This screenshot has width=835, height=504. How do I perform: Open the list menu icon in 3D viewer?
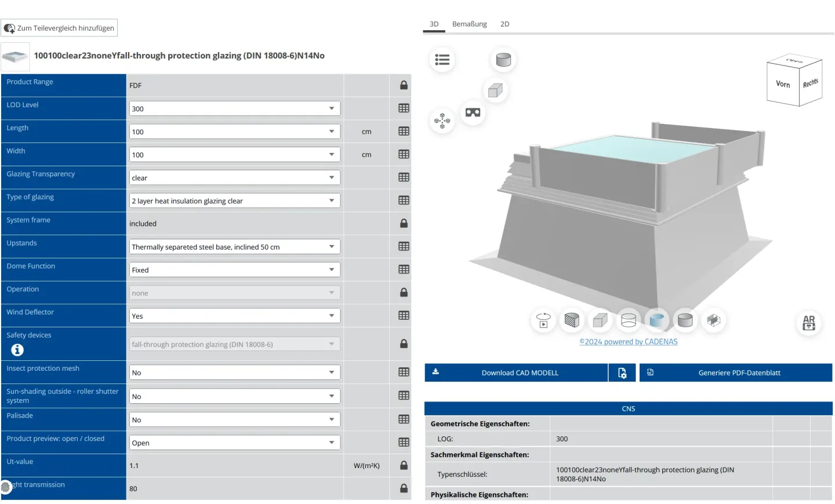tap(442, 60)
